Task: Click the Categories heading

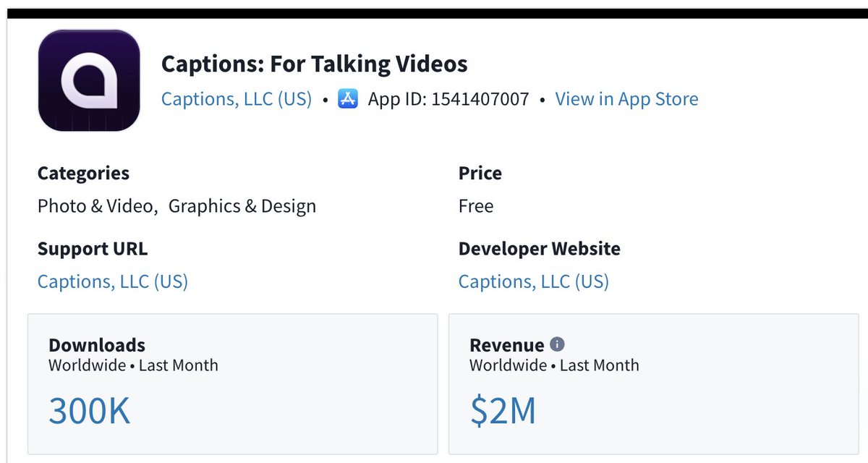Action: [83, 174]
